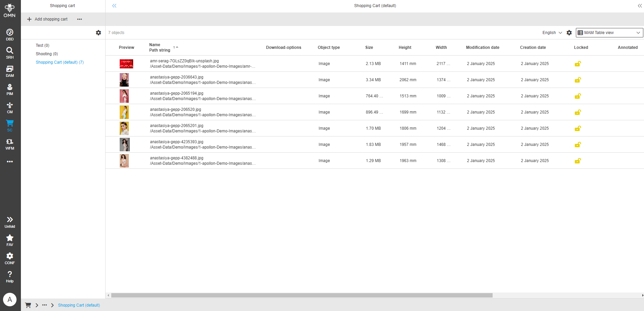Click Shopping Cart (default) breadcrumb link

pyautogui.click(x=79, y=305)
